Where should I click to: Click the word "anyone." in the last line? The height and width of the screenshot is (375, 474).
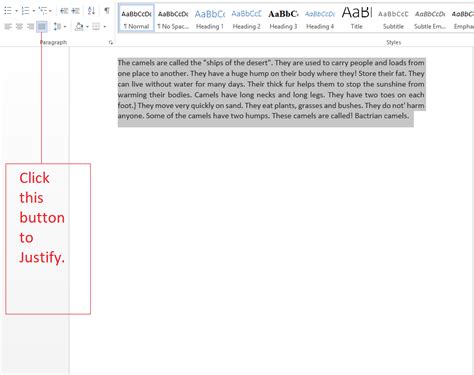pyautogui.click(x=131, y=116)
